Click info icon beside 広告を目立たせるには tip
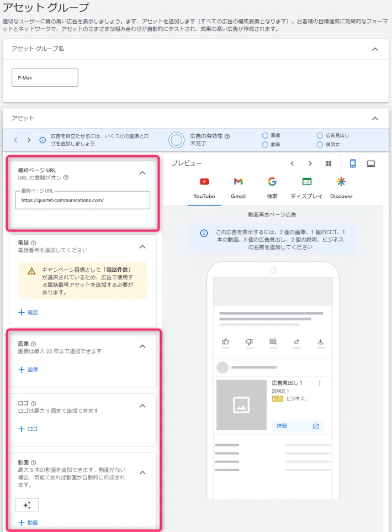The image size is (392, 532). coord(43,140)
